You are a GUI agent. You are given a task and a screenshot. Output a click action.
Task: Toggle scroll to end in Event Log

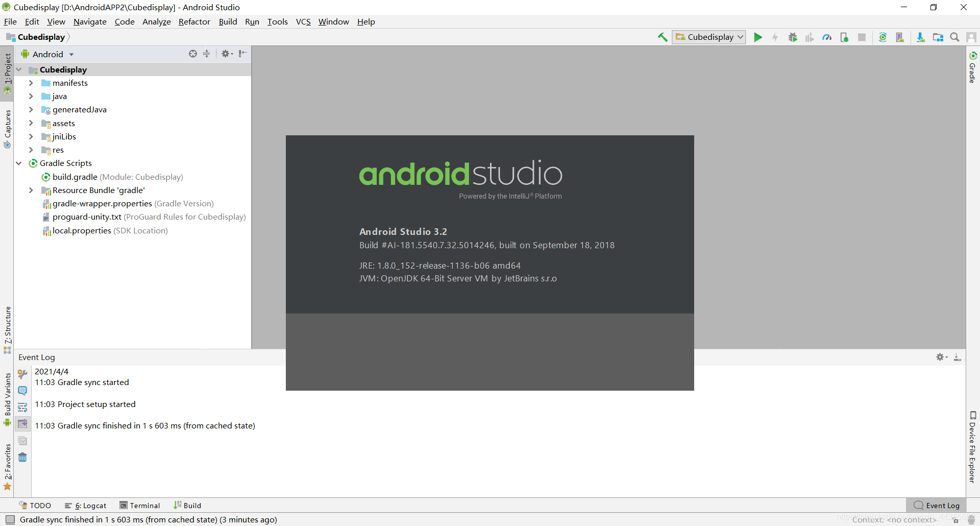(22, 423)
